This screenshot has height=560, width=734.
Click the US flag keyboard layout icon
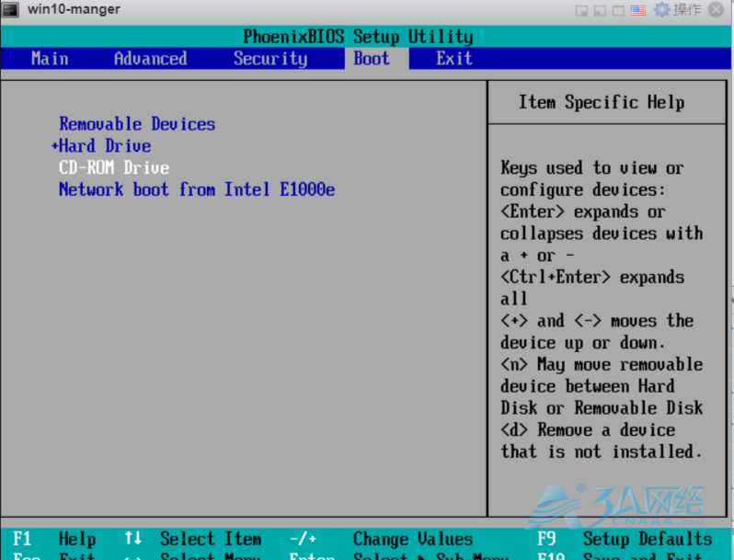pyautogui.click(x=638, y=10)
